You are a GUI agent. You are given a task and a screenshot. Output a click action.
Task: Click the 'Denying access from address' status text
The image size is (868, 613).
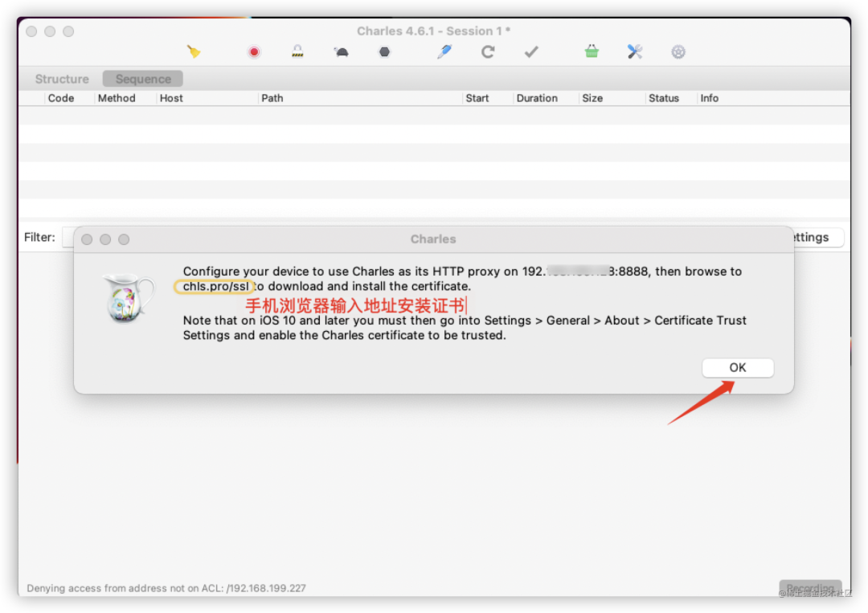click(x=166, y=587)
